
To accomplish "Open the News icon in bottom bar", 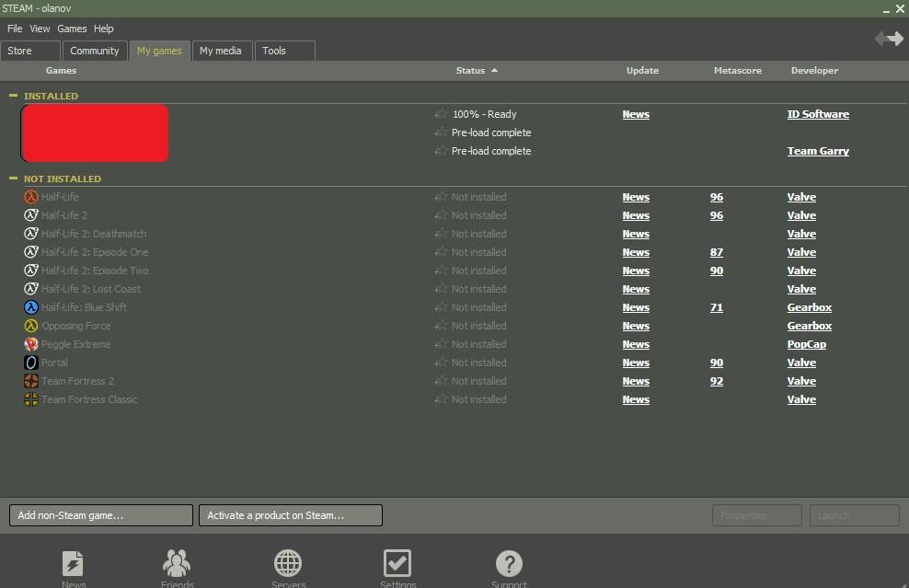I will 73,563.
